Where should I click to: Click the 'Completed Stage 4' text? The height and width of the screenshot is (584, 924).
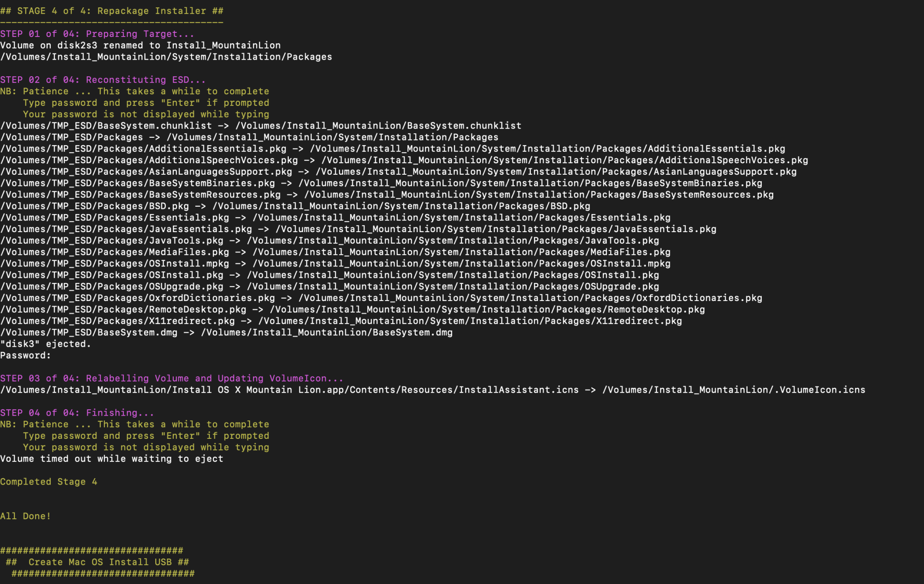(49, 481)
